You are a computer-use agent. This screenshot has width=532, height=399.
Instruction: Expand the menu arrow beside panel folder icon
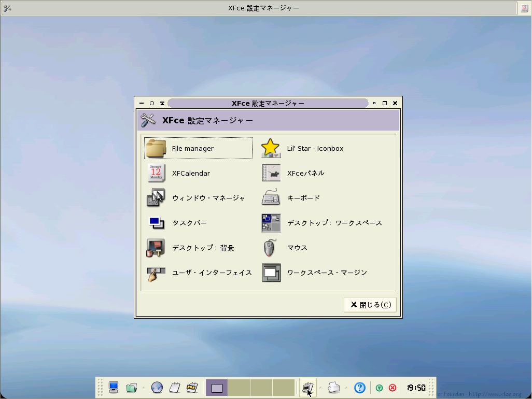[143, 387]
